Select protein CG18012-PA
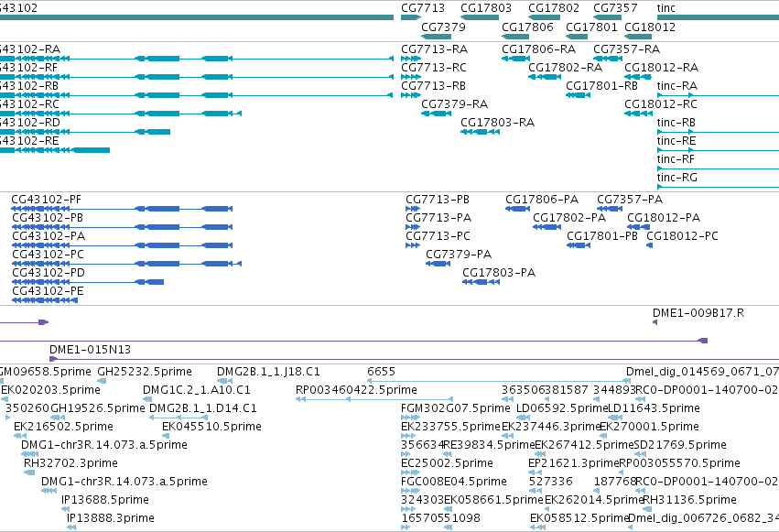779x532 pixels. [638, 227]
